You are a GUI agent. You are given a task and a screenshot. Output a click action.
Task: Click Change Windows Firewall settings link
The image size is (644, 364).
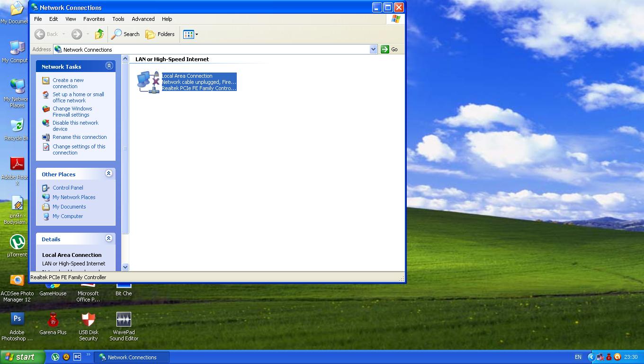pos(72,112)
